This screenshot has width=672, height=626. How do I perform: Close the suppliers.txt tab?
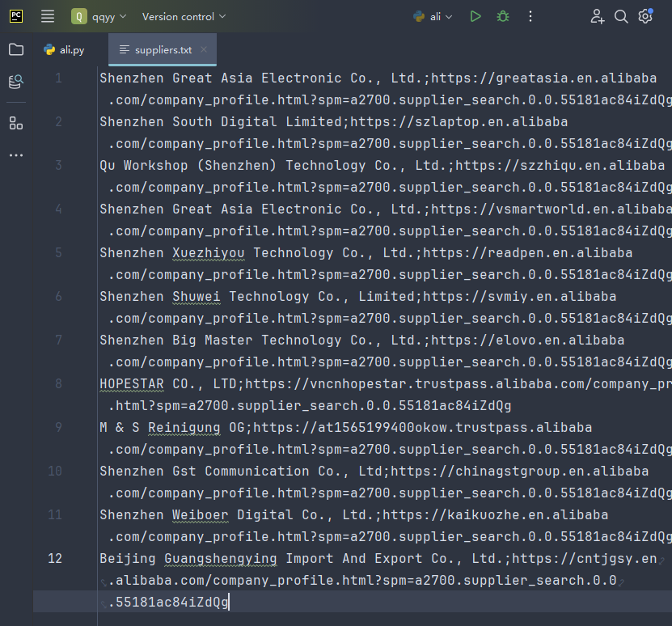[204, 49]
